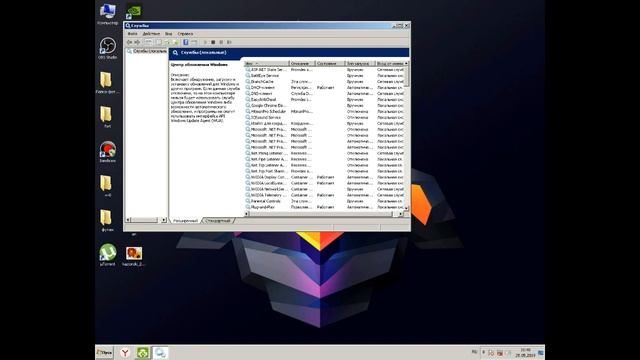Click the Restart service toolbar button

click(229, 42)
